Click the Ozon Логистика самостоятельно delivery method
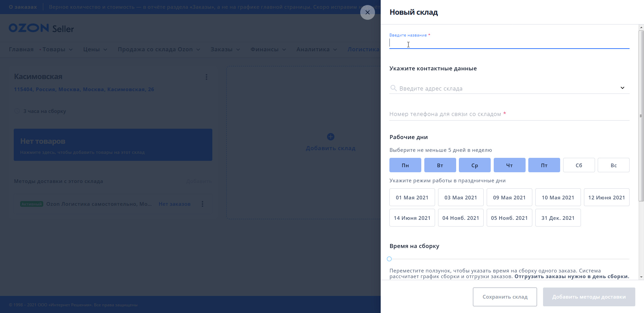 (99, 204)
